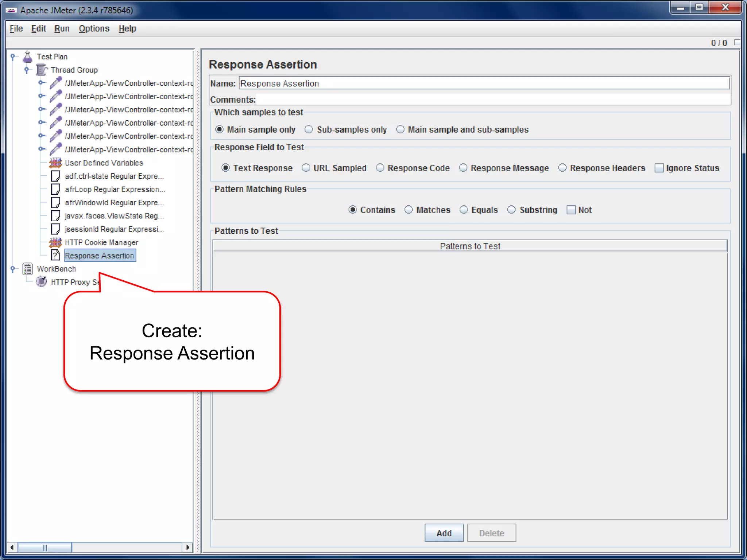Click the tree scrollbar right arrow
The height and width of the screenshot is (560, 747).
point(187,547)
